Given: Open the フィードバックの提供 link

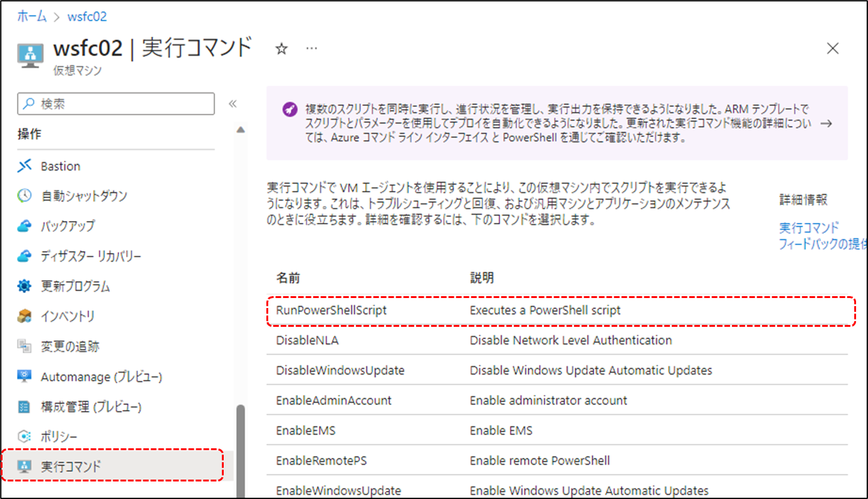Looking at the screenshot, I should [822, 244].
